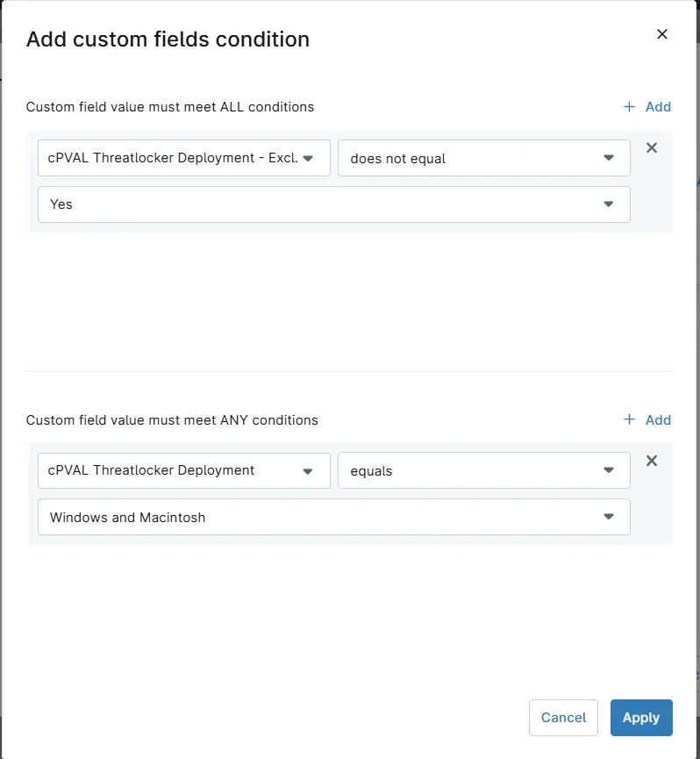
Task: Click the caret arrow on 'Windows and Macintosh' box
Action: pyautogui.click(x=609, y=517)
